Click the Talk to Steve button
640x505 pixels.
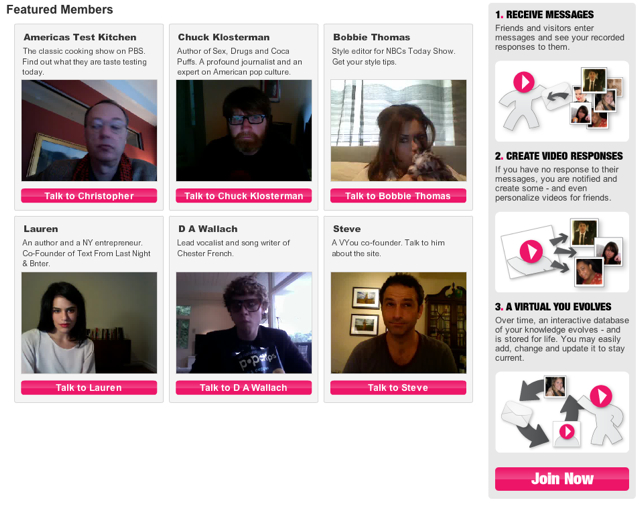(x=398, y=387)
